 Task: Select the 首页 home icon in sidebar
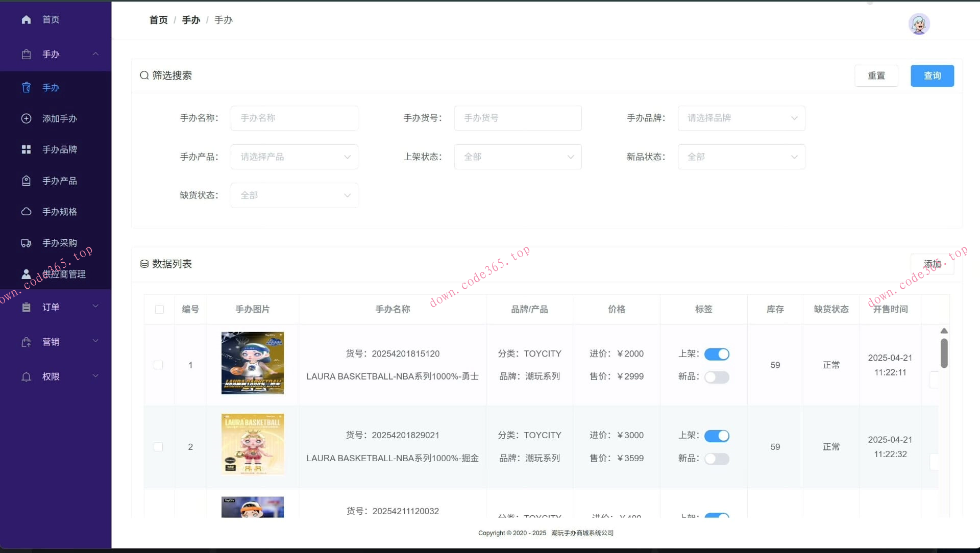(x=26, y=19)
